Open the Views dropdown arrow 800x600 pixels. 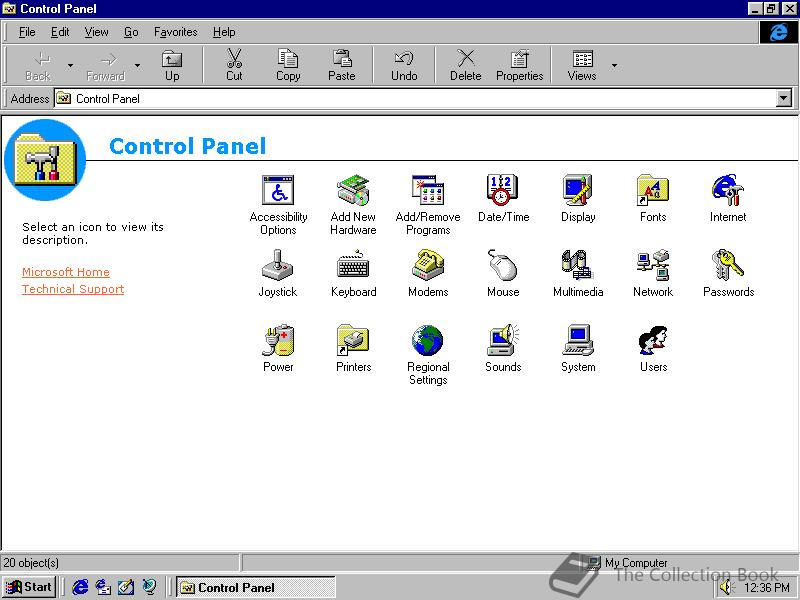coord(614,65)
